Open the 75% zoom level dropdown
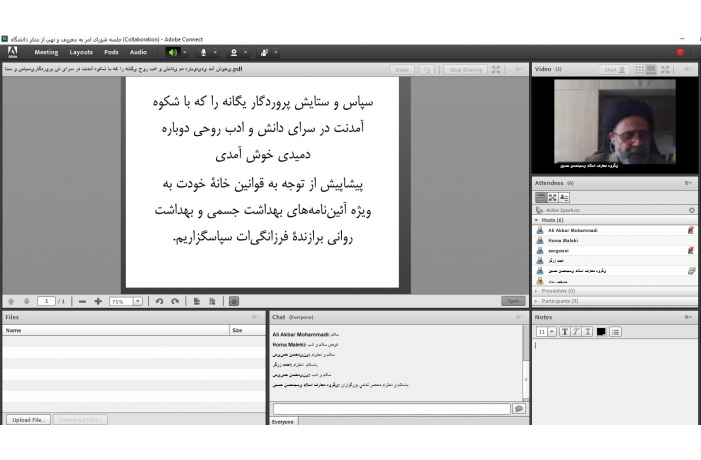 coord(138,301)
